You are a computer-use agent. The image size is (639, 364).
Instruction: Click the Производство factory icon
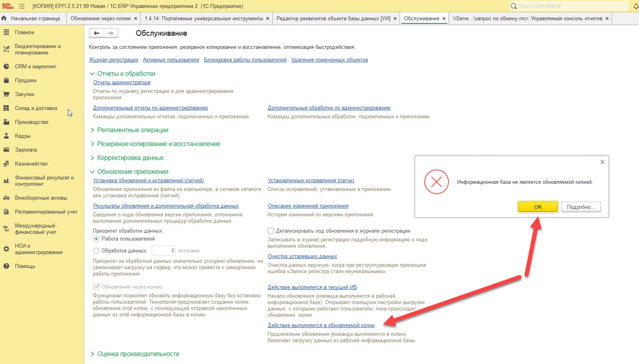point(6,122)
